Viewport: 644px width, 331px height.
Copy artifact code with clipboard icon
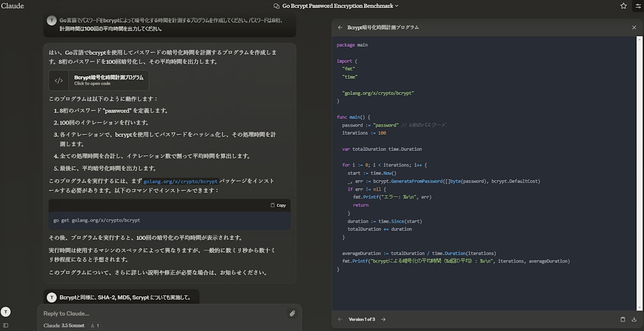[x=623, y=319]
